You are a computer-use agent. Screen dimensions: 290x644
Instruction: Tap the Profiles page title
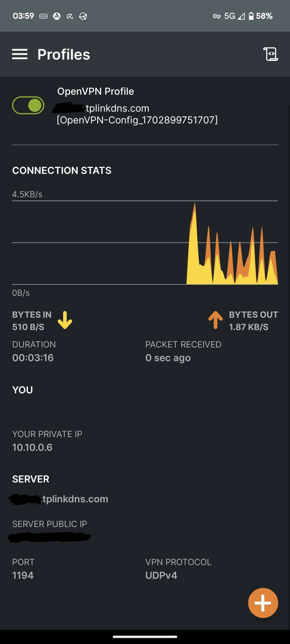point(64,54)
